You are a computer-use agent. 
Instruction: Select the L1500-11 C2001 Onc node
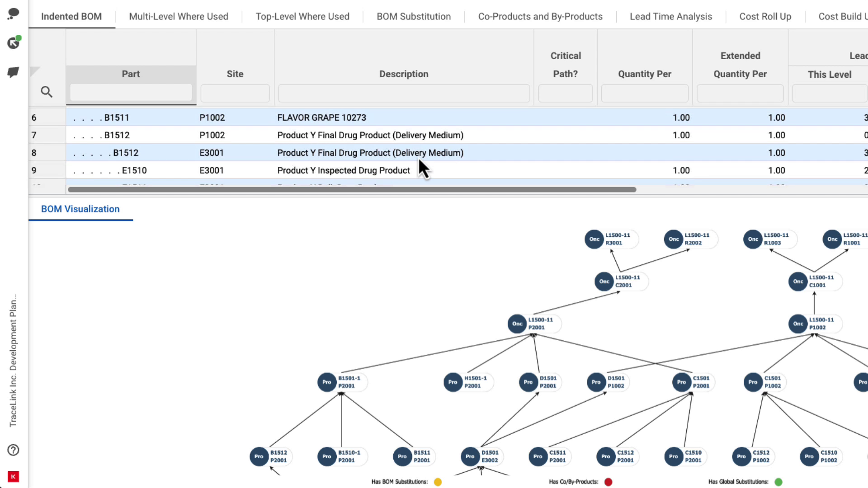coord(604,282)
